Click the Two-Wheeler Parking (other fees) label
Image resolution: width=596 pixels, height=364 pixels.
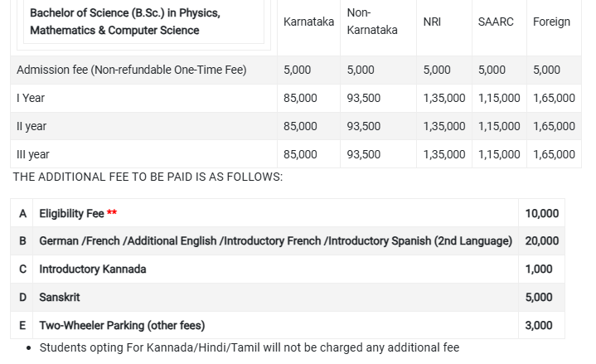(122, 325)
